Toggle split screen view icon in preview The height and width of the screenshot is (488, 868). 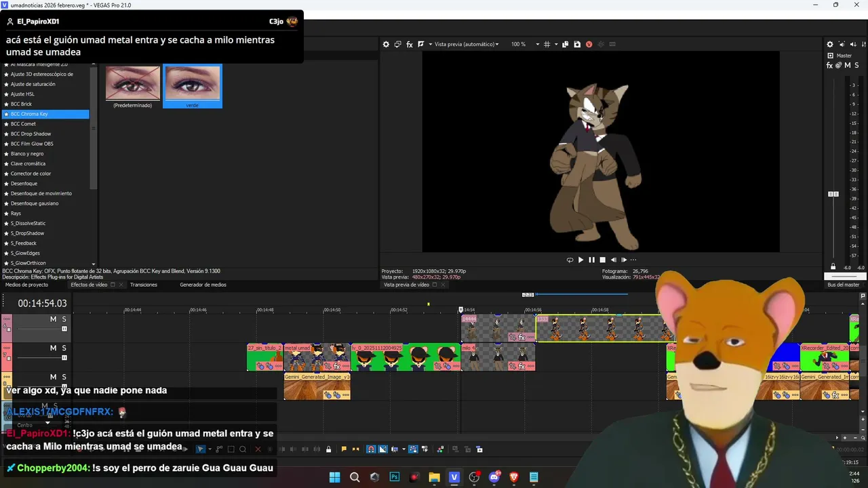click(x=421, y=44)
